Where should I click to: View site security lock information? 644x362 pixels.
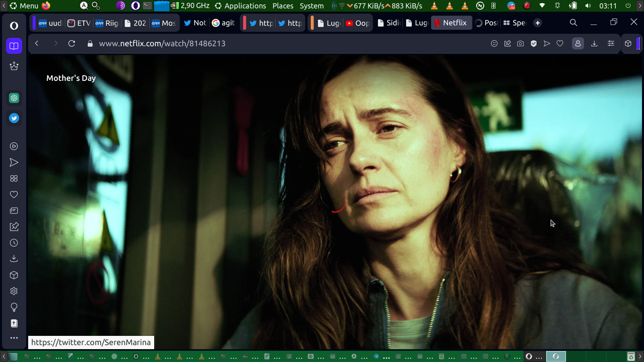coord(90,43)
